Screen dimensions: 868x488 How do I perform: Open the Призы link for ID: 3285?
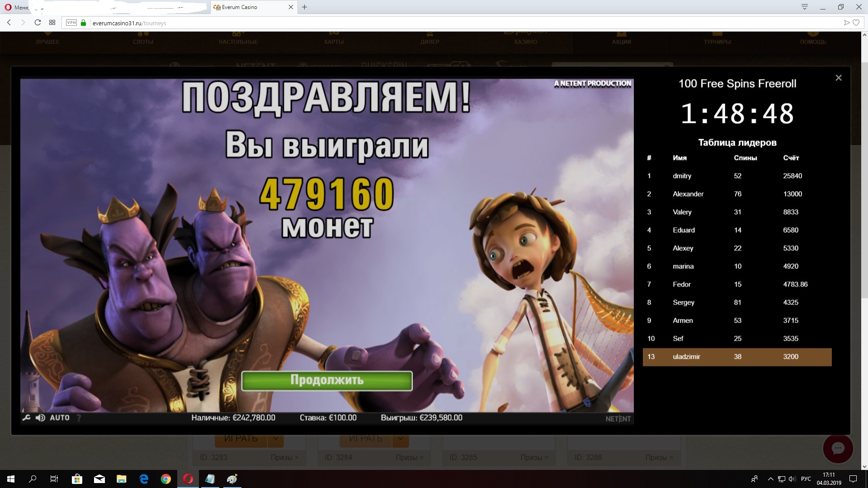coord(534,457)
